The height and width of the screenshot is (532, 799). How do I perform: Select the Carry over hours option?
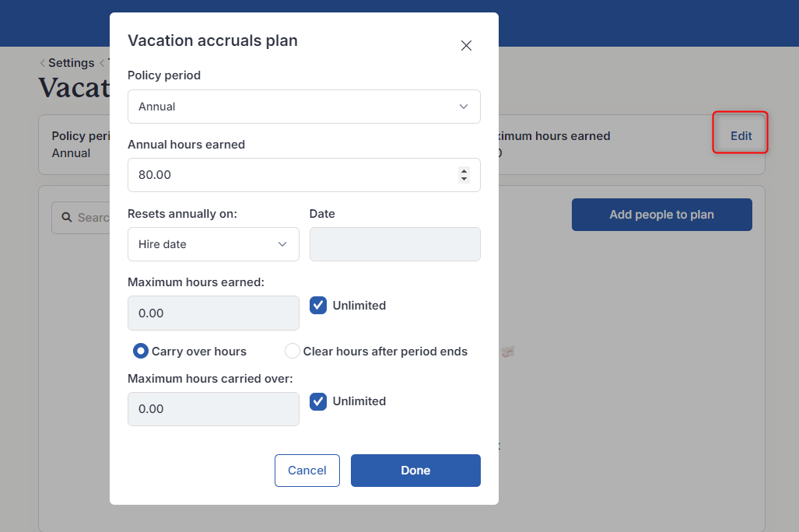click(x=140, y=351)
